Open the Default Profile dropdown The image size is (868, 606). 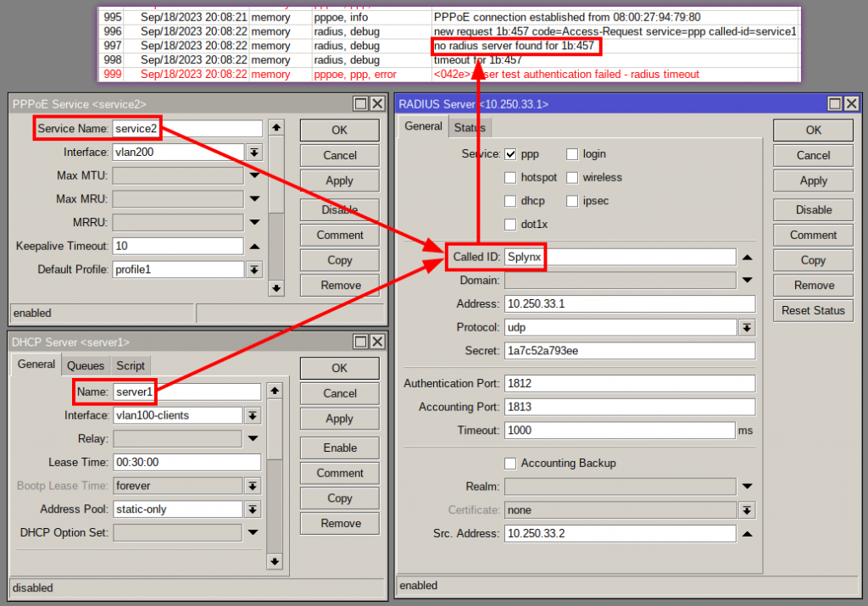(x=253, y=269)
